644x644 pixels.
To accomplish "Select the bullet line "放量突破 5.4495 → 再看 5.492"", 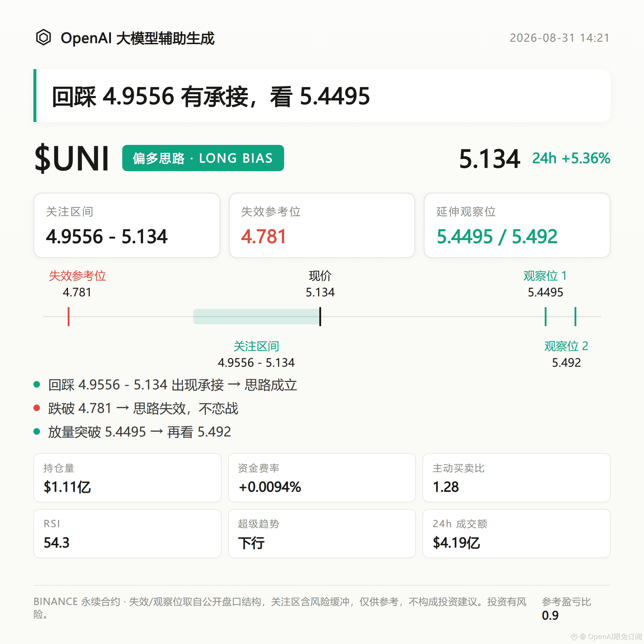I will click(x=139, y=432).
